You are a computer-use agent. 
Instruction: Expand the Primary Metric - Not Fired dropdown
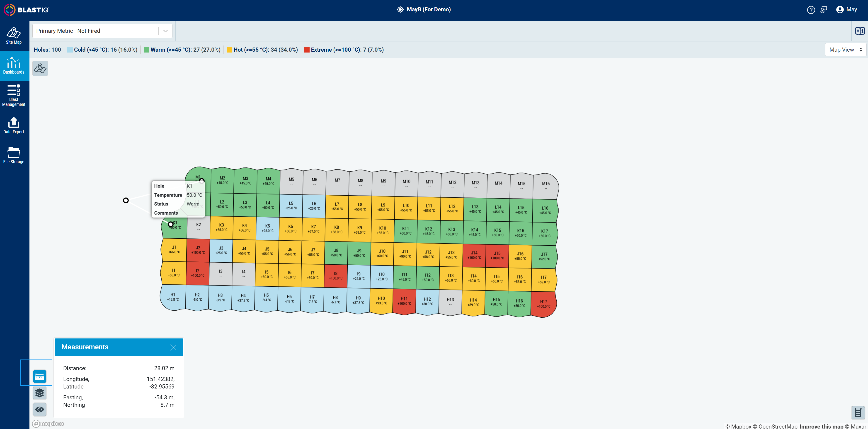(x=102, y=31)
